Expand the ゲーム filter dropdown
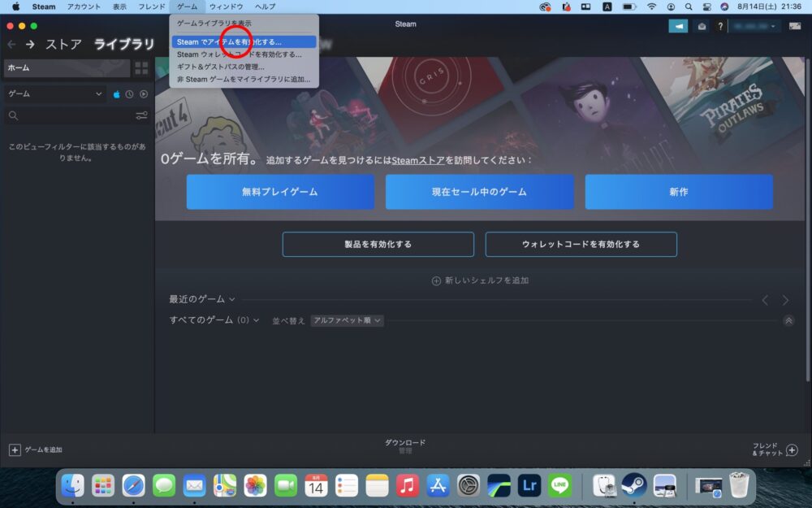Screen dimensions: 812x508 coord(55,93)
